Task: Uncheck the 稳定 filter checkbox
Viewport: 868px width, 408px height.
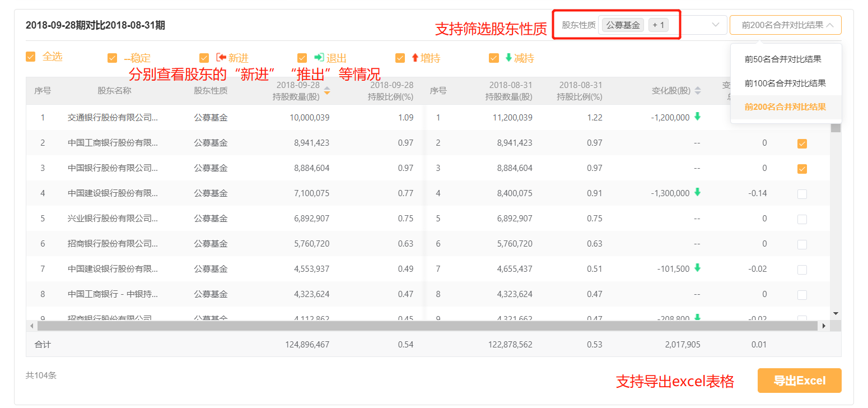Action: tap(113, 58)
